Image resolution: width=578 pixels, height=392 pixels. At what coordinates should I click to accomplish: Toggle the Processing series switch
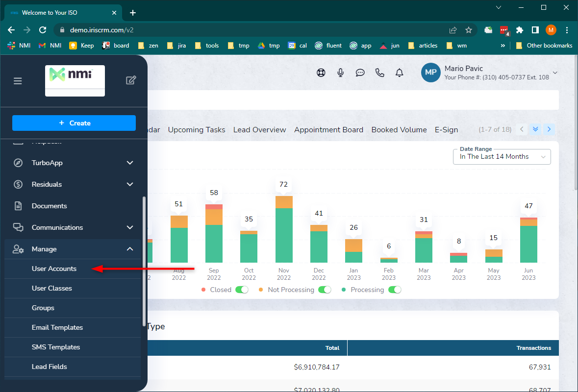(395, 290)
